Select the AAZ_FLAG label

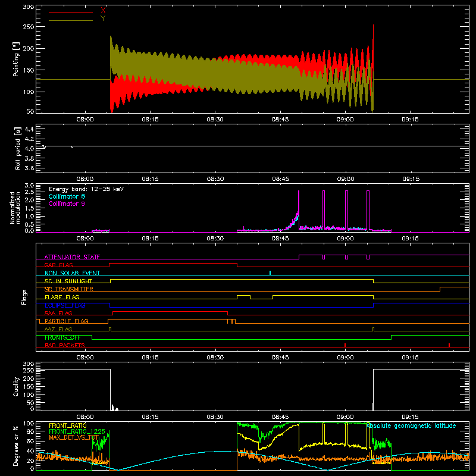[x=58, y=329]
